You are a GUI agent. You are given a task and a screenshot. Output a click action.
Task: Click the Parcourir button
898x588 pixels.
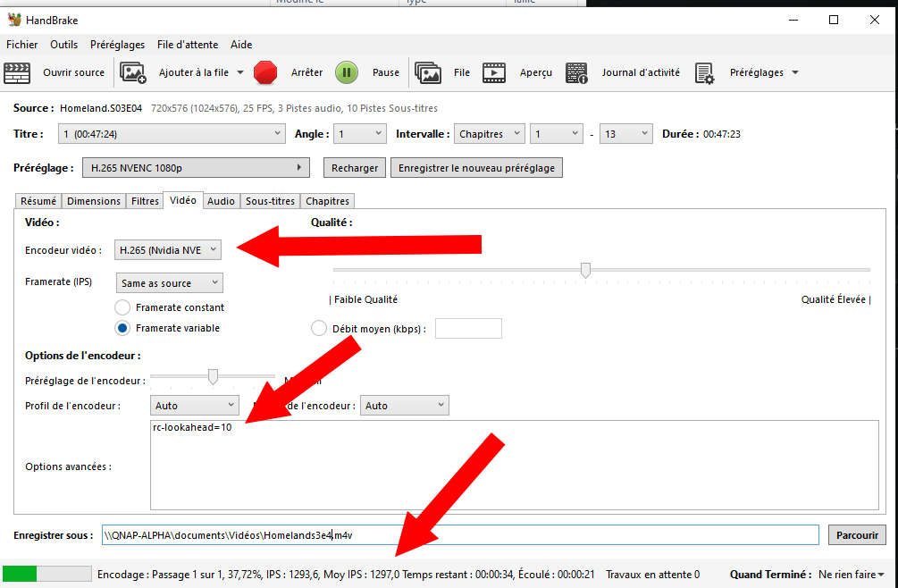(x=857, y=535)
